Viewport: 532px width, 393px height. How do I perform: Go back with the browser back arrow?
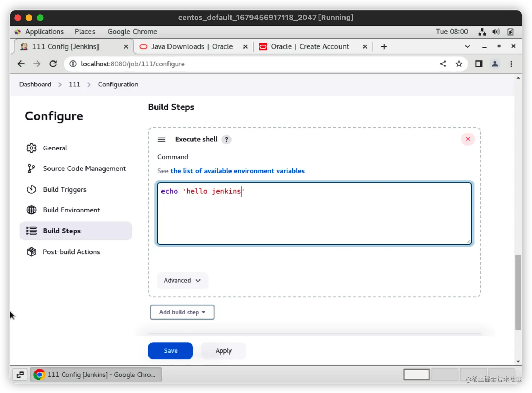coord(21,64)
